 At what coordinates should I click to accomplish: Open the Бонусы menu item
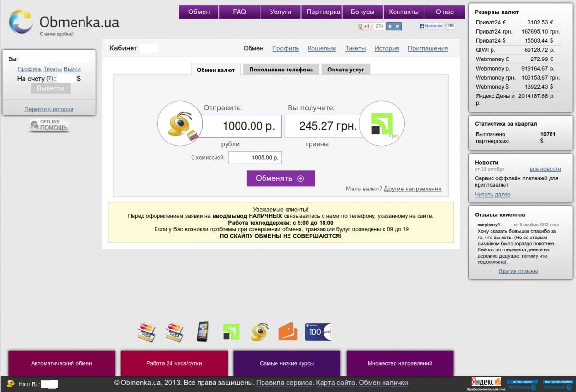(x=362, y=12)
